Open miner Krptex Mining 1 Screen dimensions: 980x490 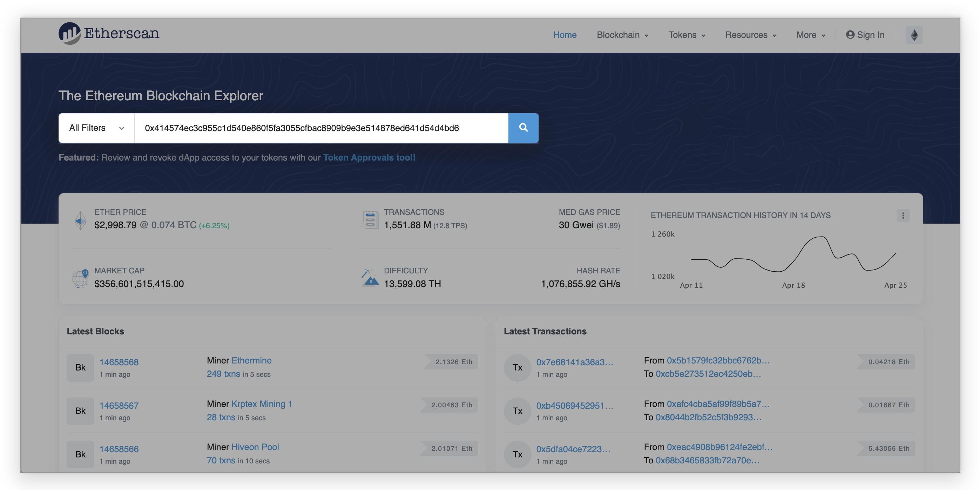pos(262,404)
